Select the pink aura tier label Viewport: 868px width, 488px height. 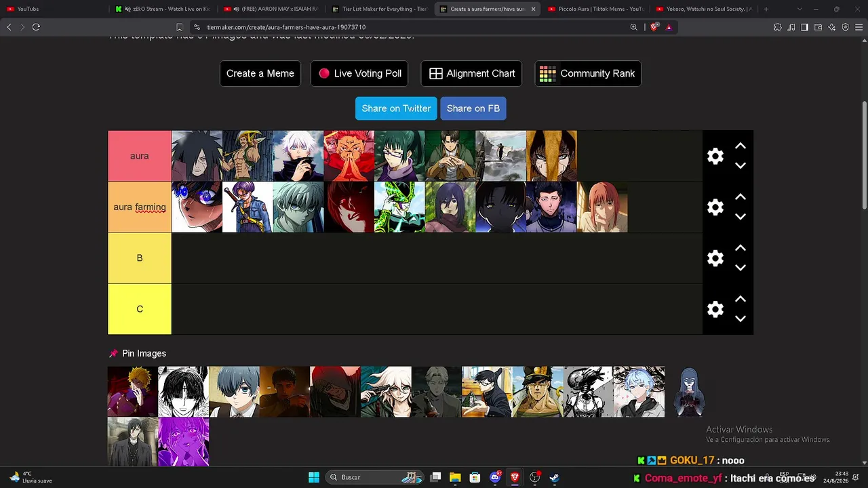[140, 156]
